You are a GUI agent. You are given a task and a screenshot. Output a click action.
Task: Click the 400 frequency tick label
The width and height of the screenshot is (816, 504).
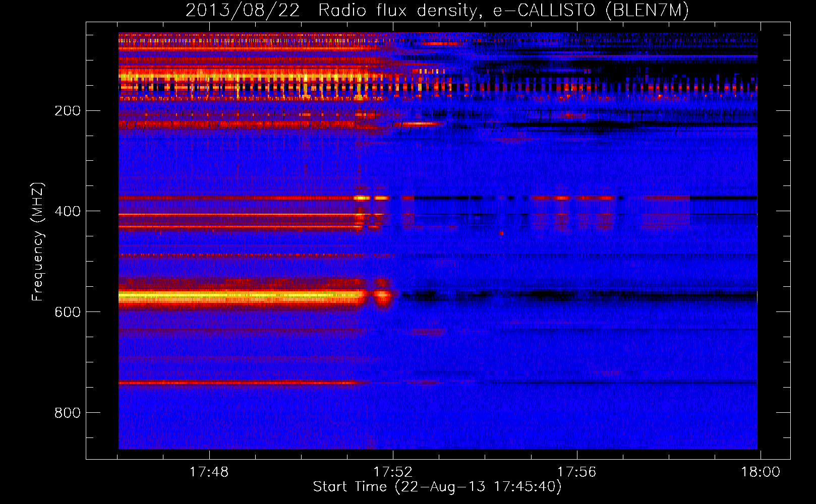[x=68, y=211]
